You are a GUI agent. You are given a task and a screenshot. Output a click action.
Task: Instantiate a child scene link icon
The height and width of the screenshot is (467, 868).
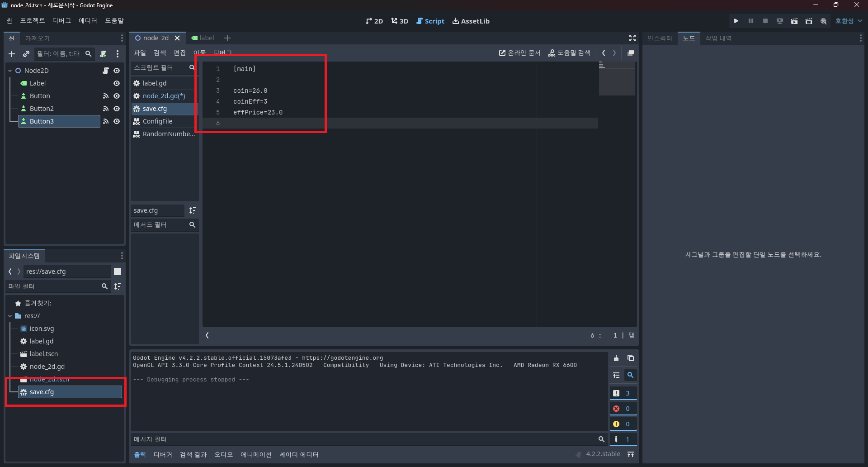tap(26, 54)
